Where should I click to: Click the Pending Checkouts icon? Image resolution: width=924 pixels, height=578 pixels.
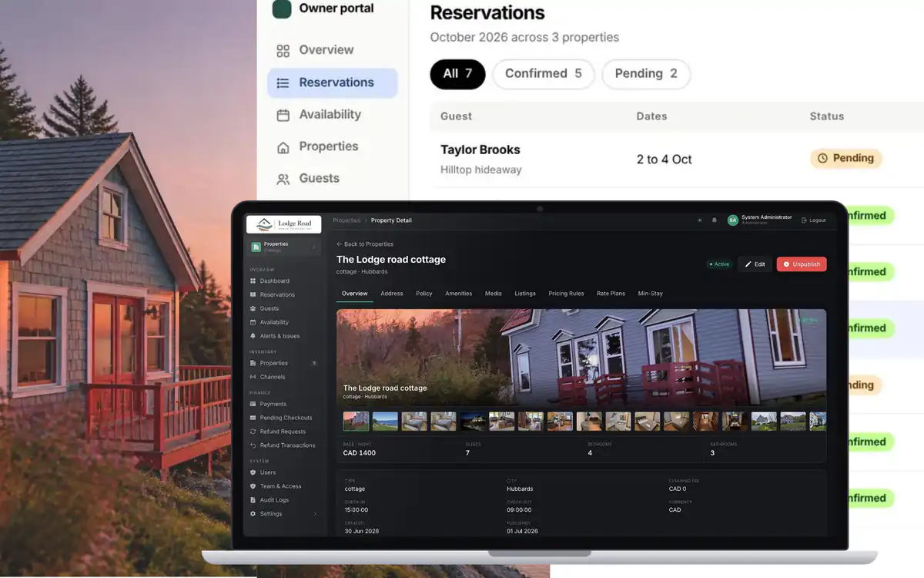(x=253, y=418)
